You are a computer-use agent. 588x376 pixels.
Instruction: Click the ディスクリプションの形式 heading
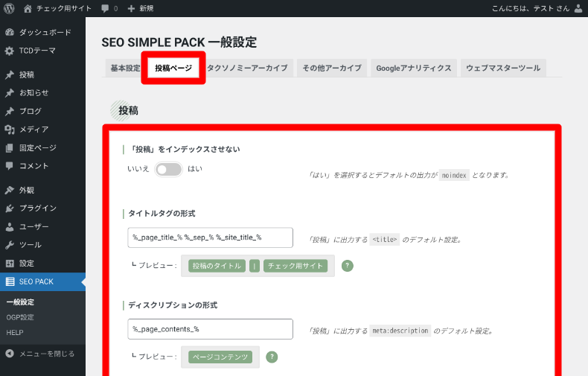point(173,305)
